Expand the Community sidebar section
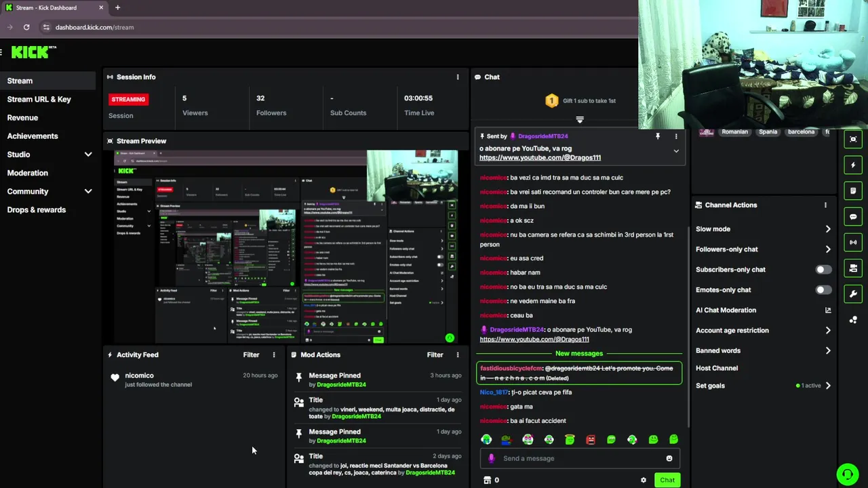The image size is (868, 488). coord(88,191)
